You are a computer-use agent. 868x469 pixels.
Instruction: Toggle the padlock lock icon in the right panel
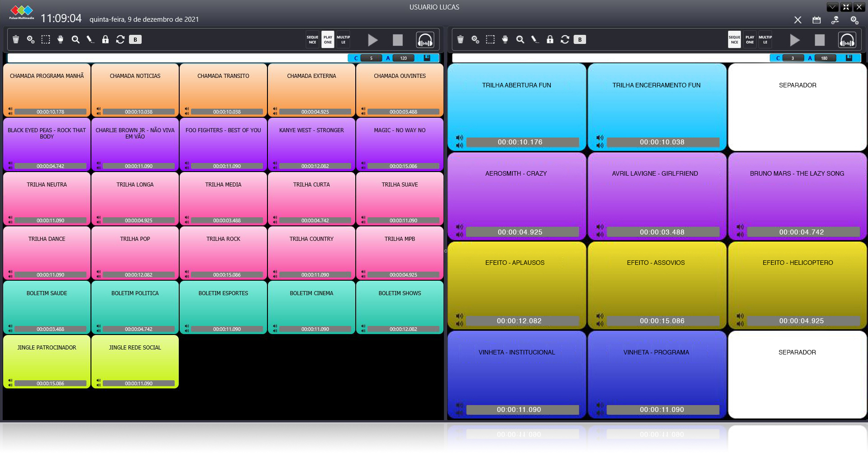[550, 39]
